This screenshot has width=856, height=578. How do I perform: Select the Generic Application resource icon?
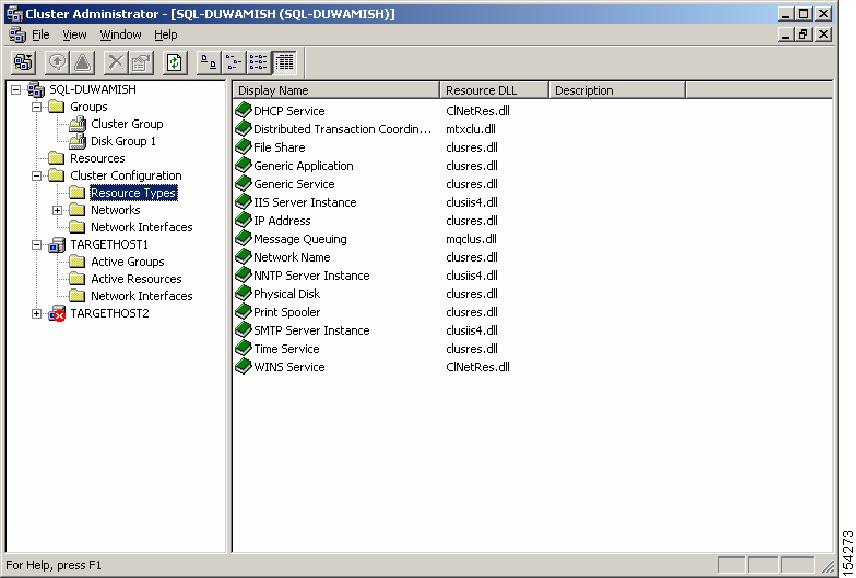[x=243, y=165]
